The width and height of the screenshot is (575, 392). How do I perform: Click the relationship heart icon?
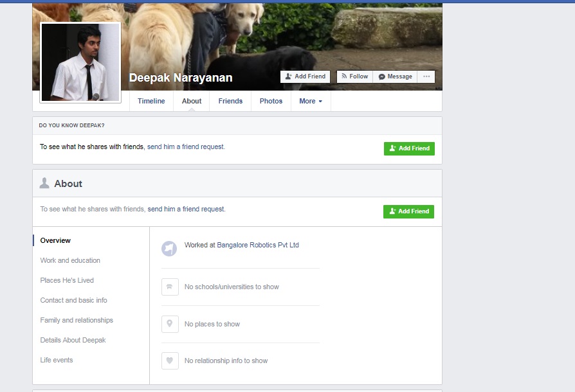170,361
